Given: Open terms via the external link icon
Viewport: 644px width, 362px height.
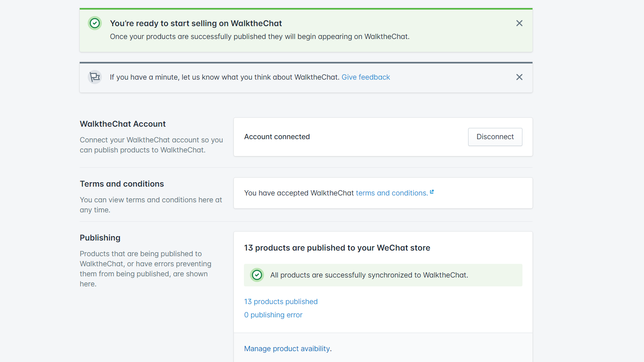Looking at the screenshot, I should click(432, 192).
